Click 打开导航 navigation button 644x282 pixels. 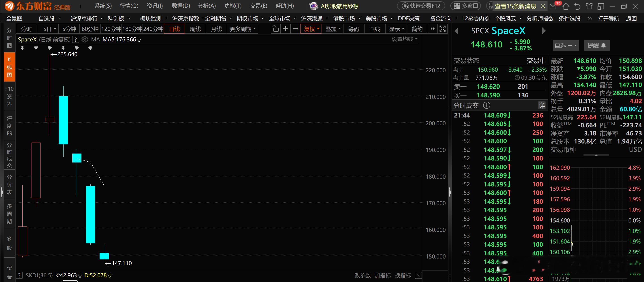coord(608,19)
